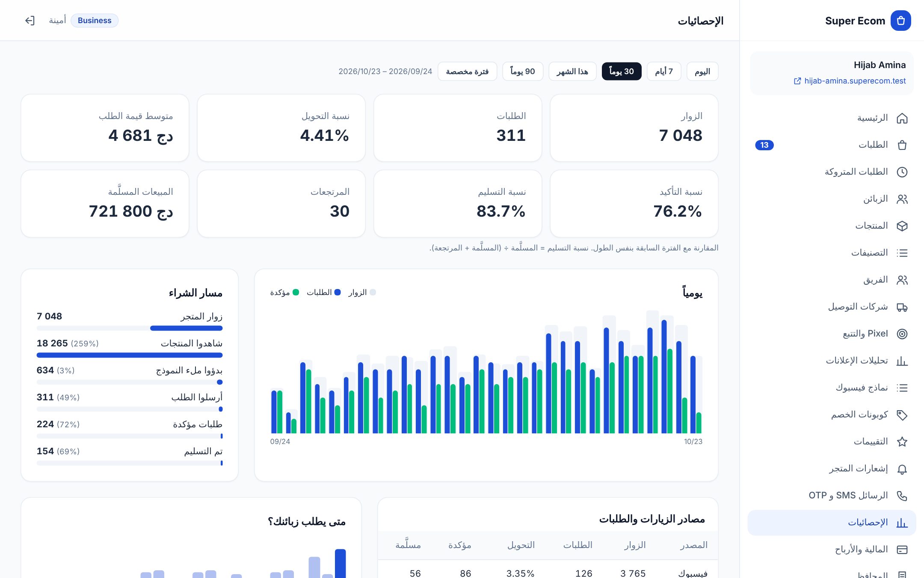Toggle مؤكدة series in chart legend
This screenshot has width=924, height=578.
(x=284, y=292)
